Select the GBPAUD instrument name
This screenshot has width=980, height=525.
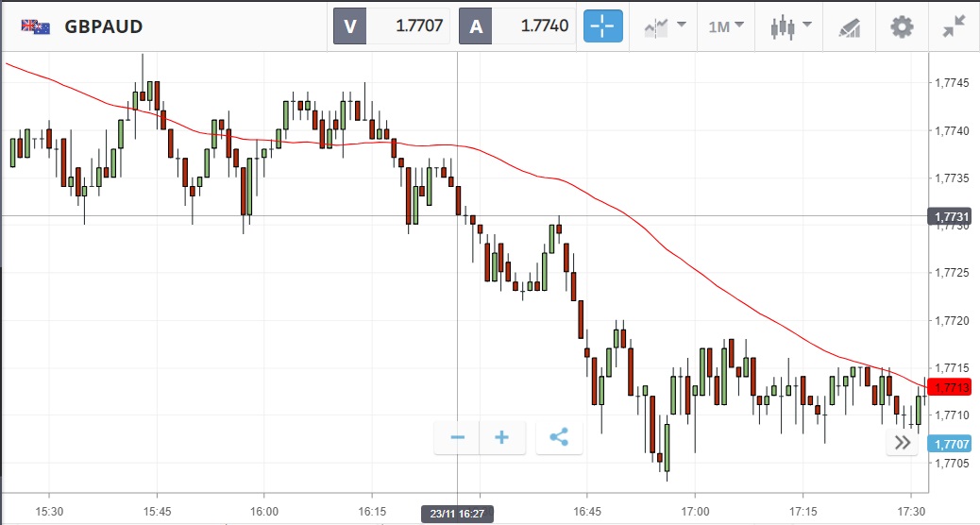[x=104, y=26]
